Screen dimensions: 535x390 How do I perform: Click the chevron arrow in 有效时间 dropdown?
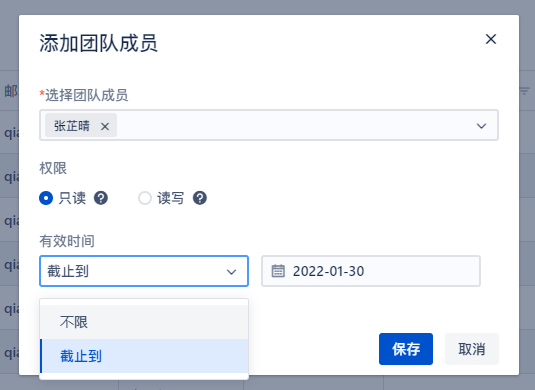click(x=231, y=272)
